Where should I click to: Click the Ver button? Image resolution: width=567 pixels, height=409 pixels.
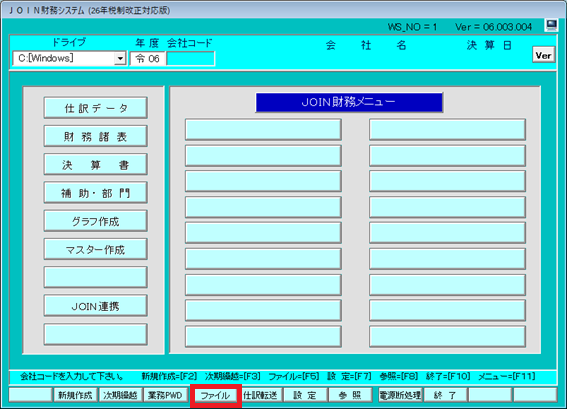543,55
